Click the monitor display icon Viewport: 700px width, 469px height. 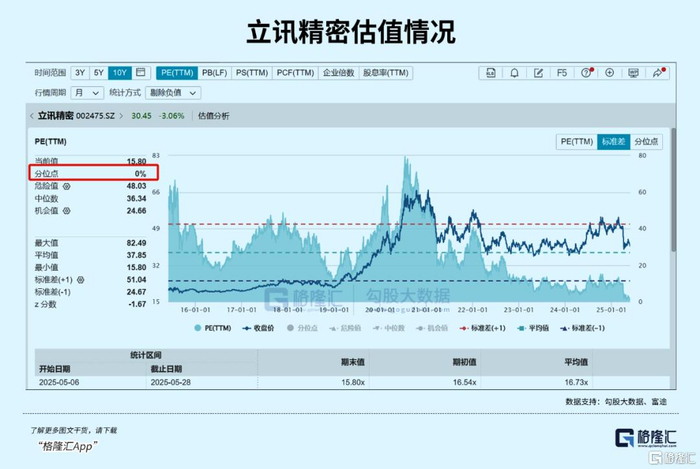pyautogui.click(x=633, y=73)
